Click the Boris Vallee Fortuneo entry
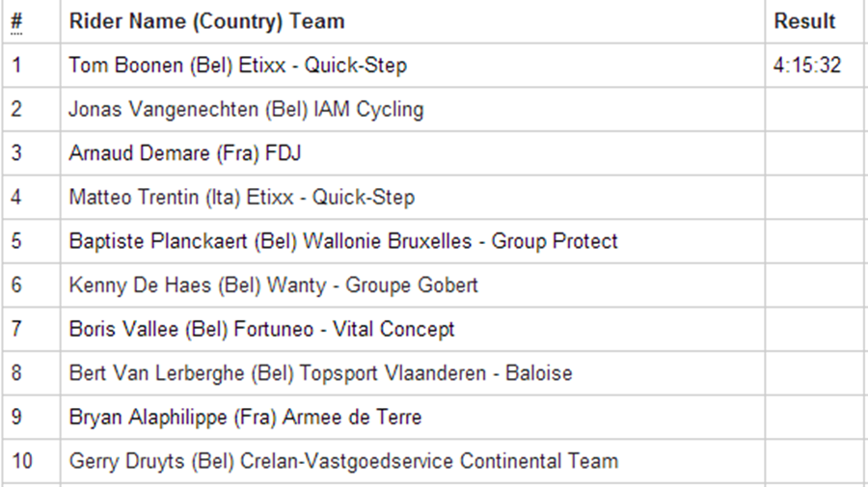The image size is (868, 487). pos(261,329)
